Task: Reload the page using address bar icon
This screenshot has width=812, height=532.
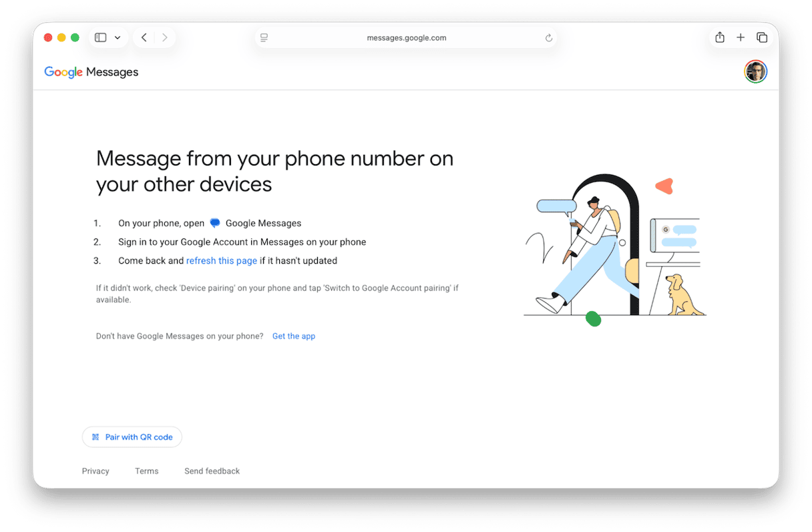Action: 549,38
